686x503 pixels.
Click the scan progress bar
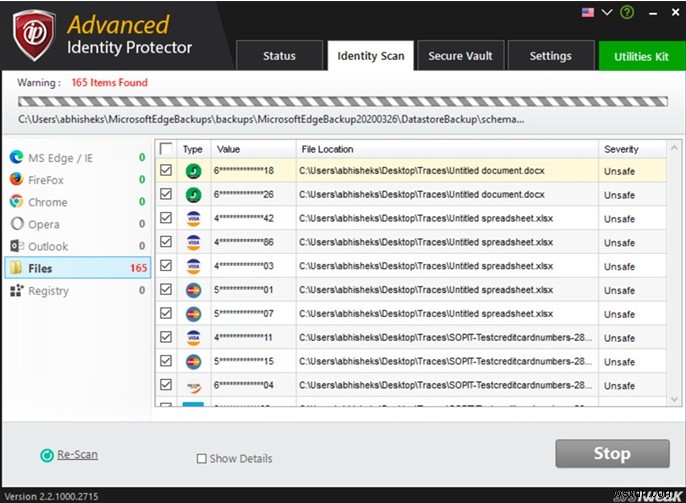click(343, 101)
